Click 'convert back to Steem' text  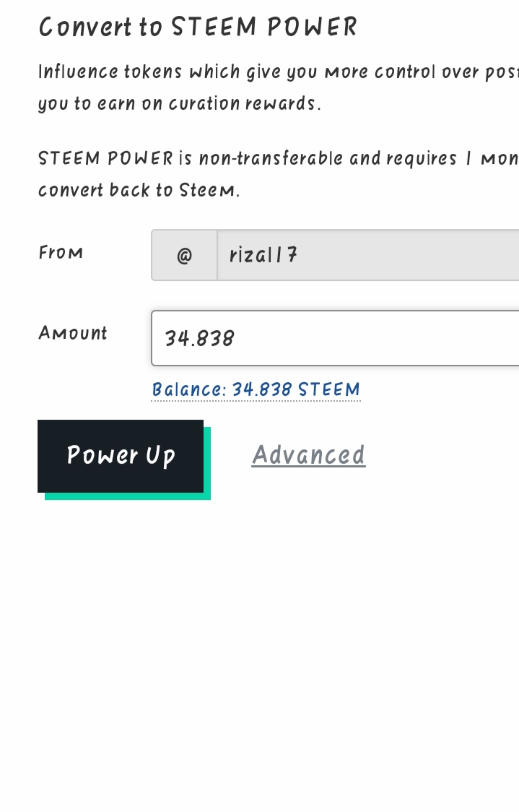pos(137,190)
